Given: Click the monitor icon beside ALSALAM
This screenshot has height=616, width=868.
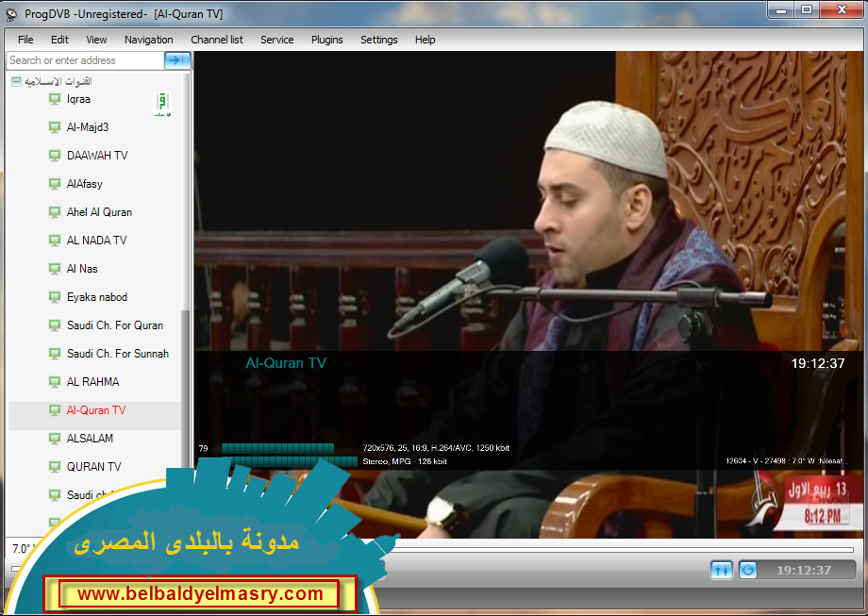Looking at the screenshot, I should [55, 439].
